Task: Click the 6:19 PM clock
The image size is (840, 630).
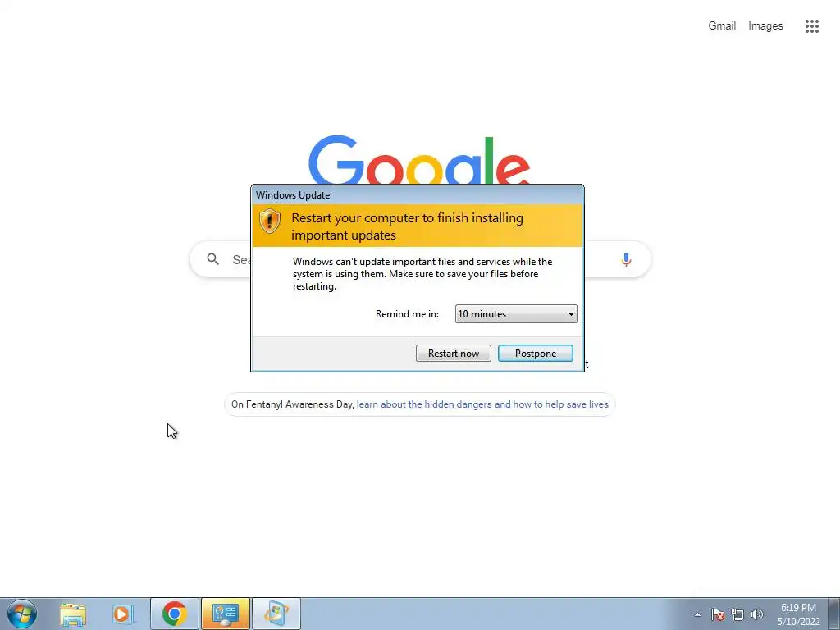Action: (798, 608)
